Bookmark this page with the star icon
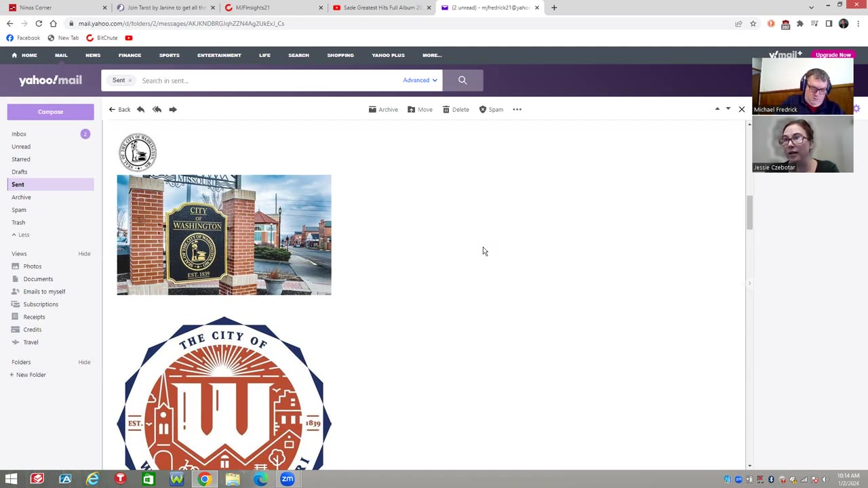This screenshot has height=488, width=868. pos(753,23)
